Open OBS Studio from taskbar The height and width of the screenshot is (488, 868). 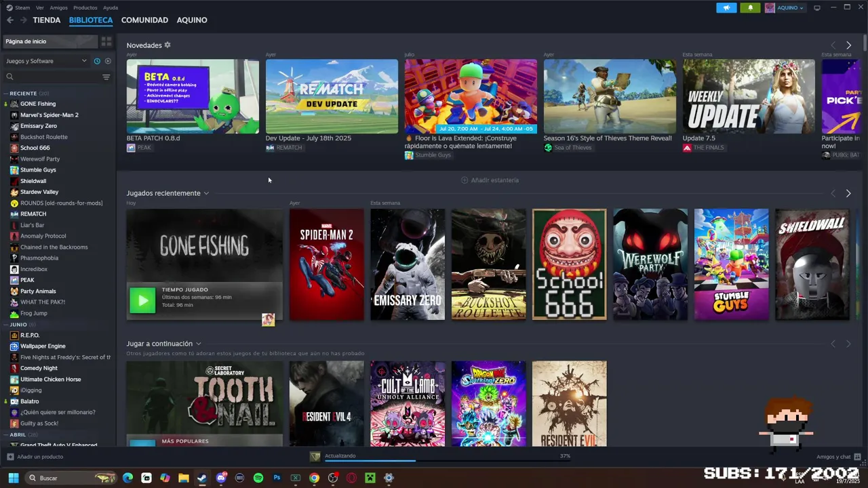click(332, 478)
